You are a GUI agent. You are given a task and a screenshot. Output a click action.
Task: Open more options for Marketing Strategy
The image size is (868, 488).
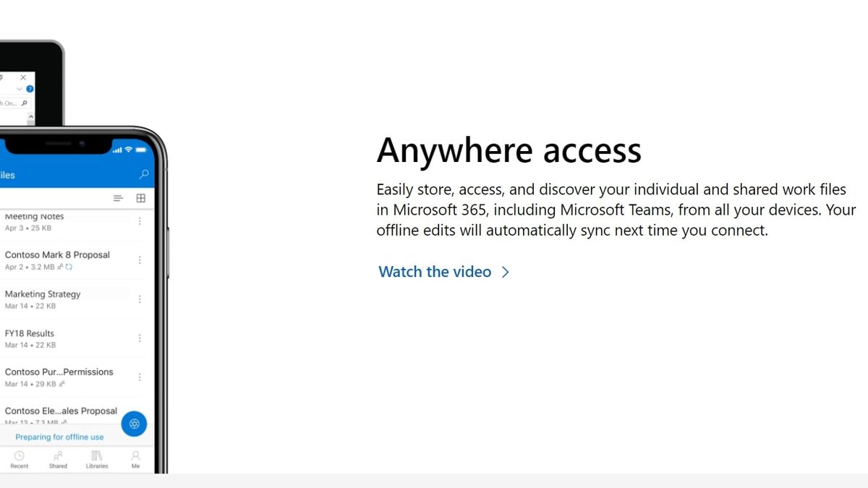140,299
